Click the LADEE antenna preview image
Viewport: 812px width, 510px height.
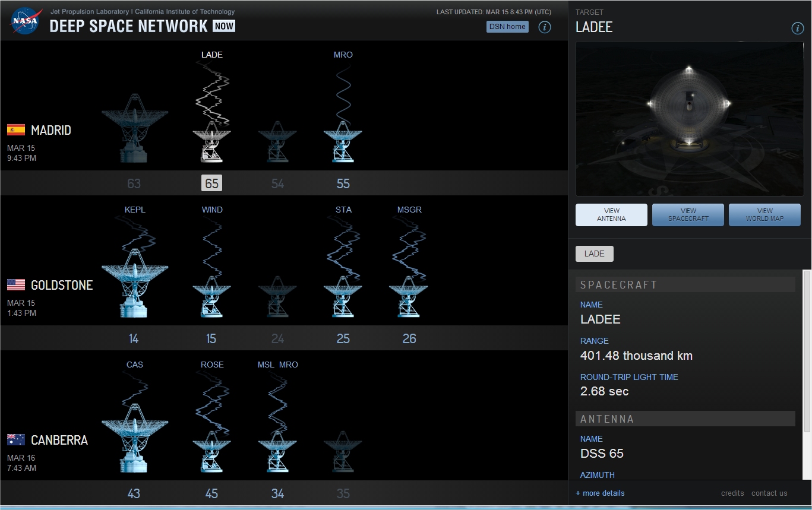689,118
